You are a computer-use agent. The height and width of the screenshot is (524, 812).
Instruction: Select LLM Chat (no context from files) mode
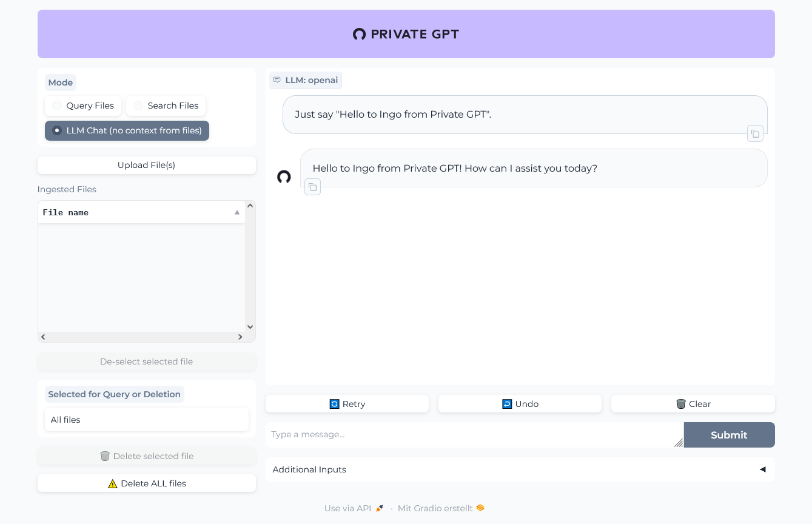[x=127, y=130]
